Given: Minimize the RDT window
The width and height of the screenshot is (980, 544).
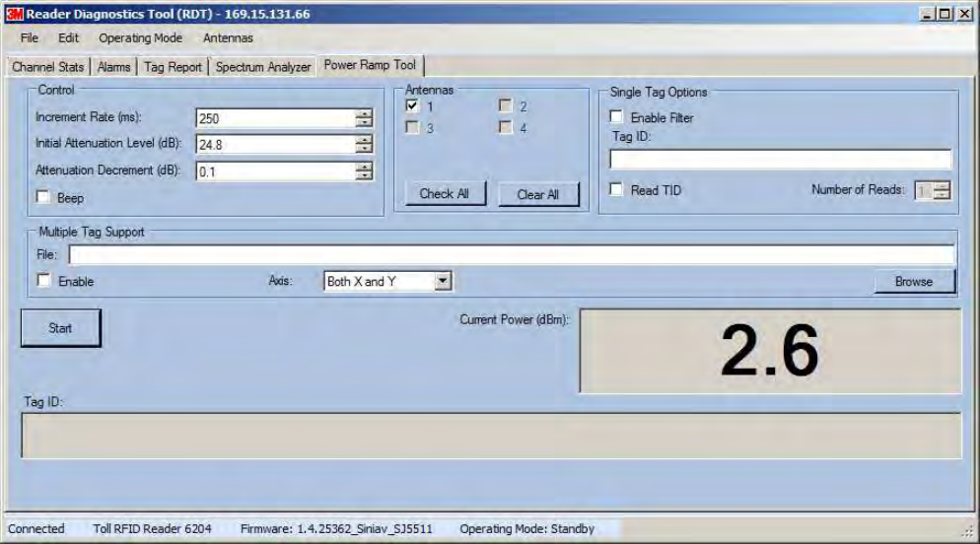Looking at the screenshot, I should coord(928,14).
